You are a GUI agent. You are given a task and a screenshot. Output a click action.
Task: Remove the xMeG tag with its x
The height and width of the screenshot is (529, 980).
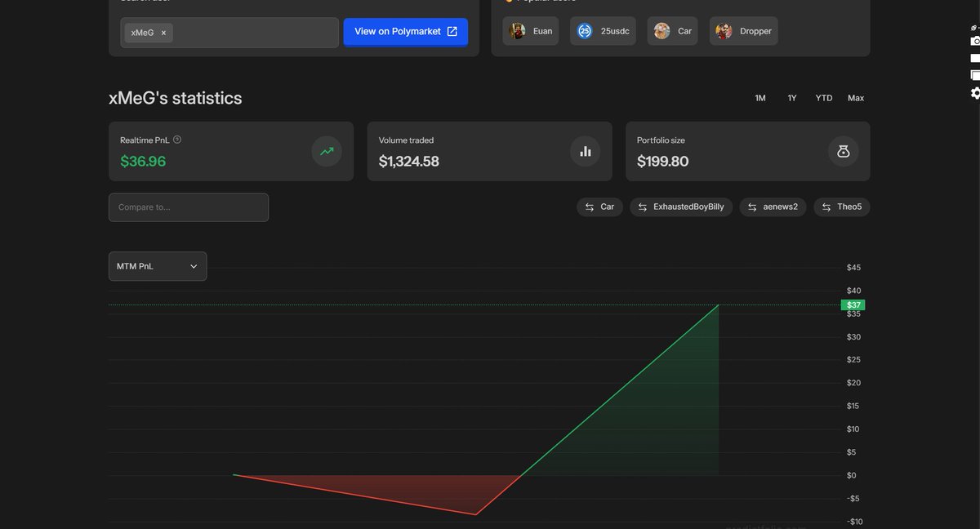click(163, 33)
